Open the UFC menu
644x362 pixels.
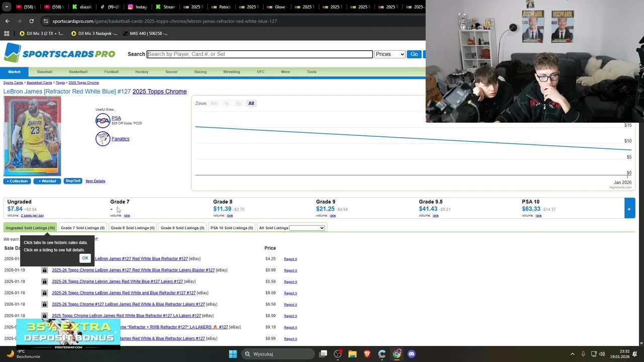pos(261,72)
